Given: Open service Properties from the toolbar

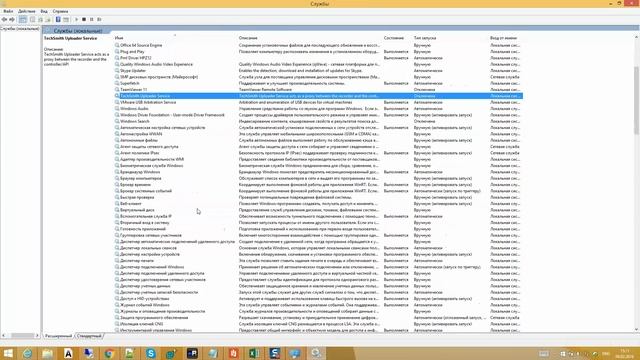Looking at the screenshot, I should pos(33,20).
